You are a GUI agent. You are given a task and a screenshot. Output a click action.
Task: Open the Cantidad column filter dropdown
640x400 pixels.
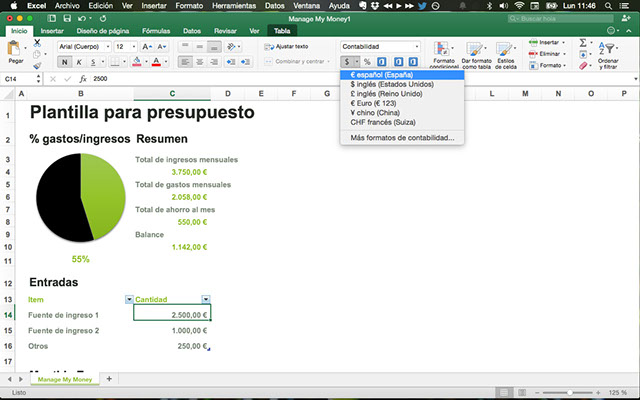coord(206,299)
